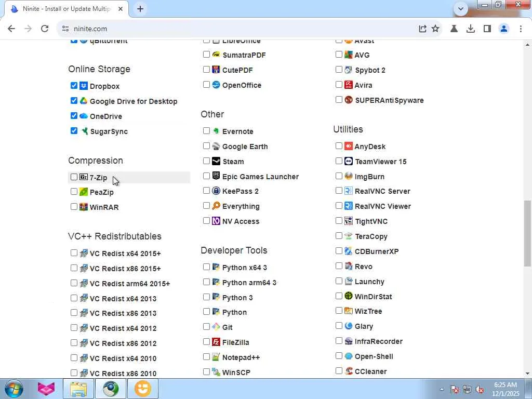Check the AVG checkbox
Viewport: 532px width, 399px height.
[339, 54]
